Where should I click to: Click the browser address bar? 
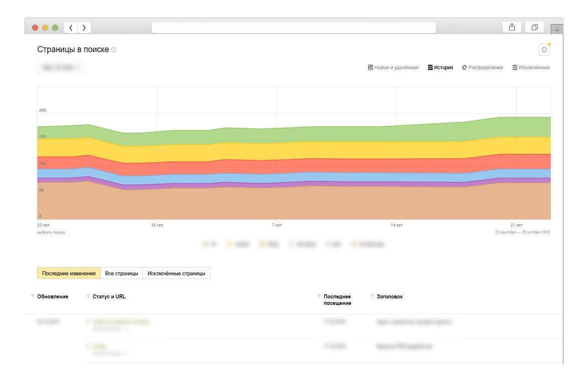pyautogui.click(x=294, y=28)
